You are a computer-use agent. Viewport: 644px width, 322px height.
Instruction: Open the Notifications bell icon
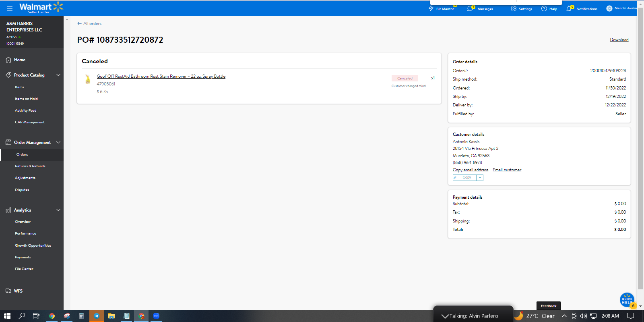tap(569, 8)
